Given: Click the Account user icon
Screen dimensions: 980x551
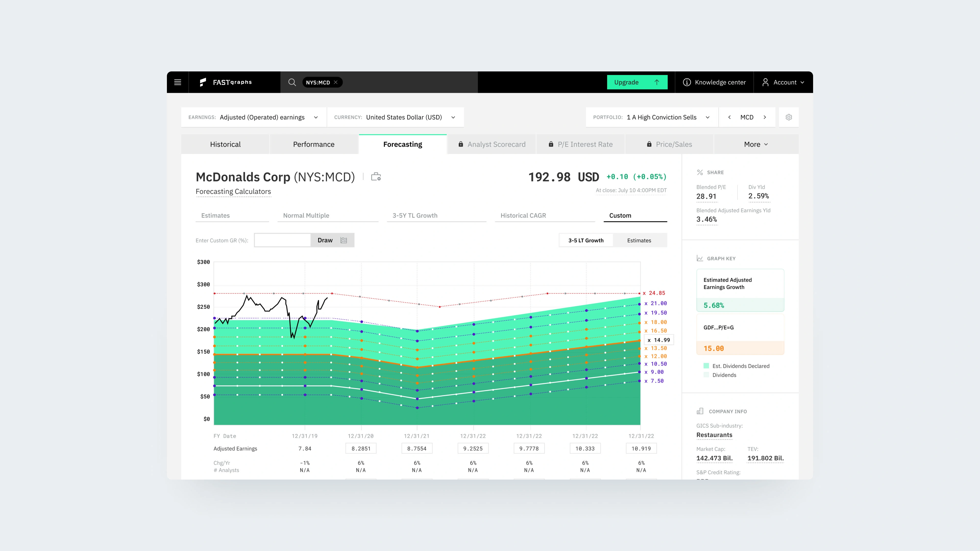Looking at the screenshot, I should click(765, 82).
